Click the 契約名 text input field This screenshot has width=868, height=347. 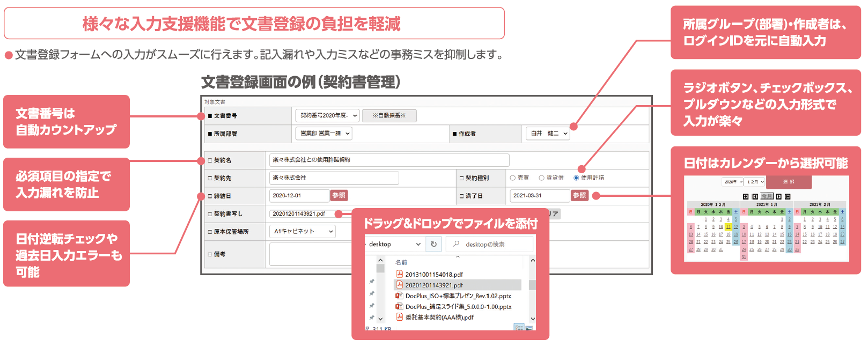[x=389, y=160]
